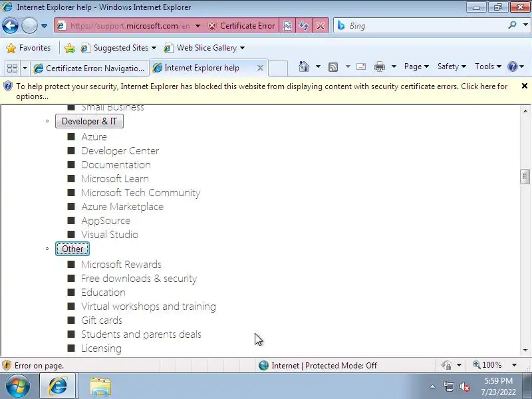Open Free downloads & security link
The image size is (532, 399).
pos(139,279)
